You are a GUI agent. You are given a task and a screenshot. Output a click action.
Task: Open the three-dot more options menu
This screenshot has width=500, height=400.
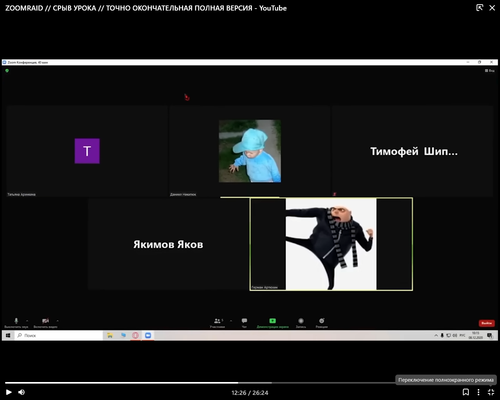coord(478,392)
